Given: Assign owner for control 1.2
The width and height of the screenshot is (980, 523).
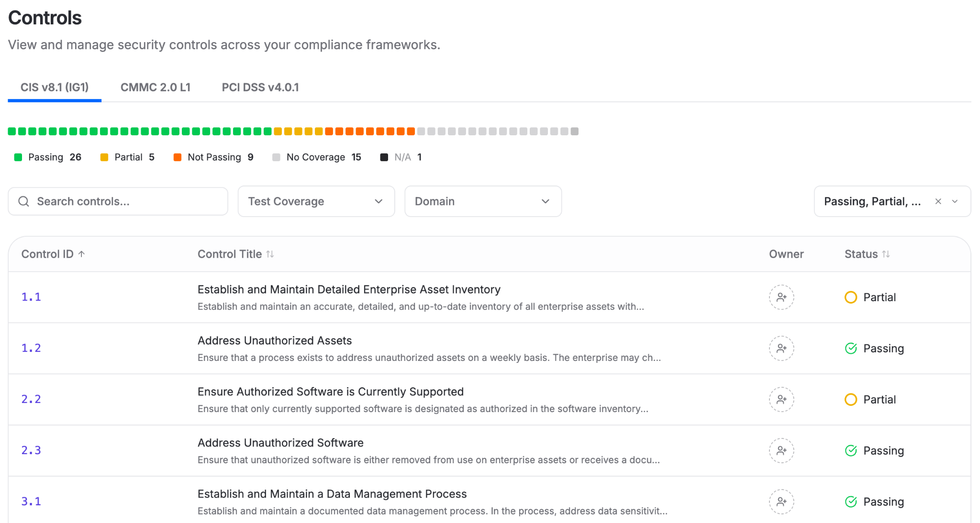Looking at the screenshot, I should click(x=781, y=349).
